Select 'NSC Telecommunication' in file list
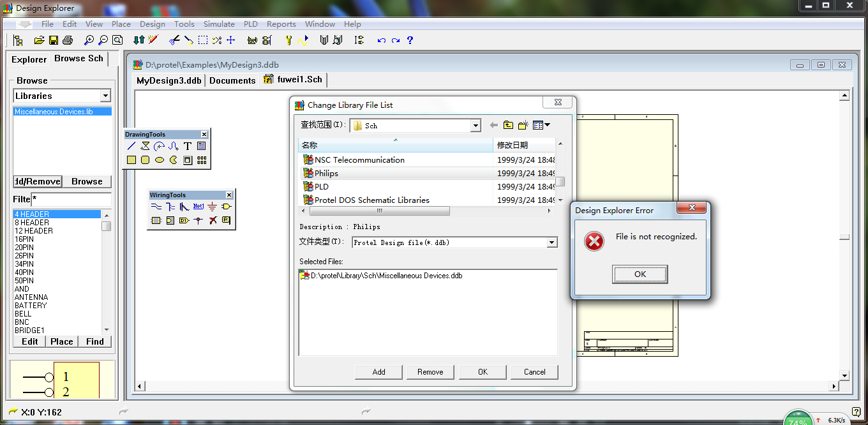The image size is (868, 425). [x=359, y=160]
